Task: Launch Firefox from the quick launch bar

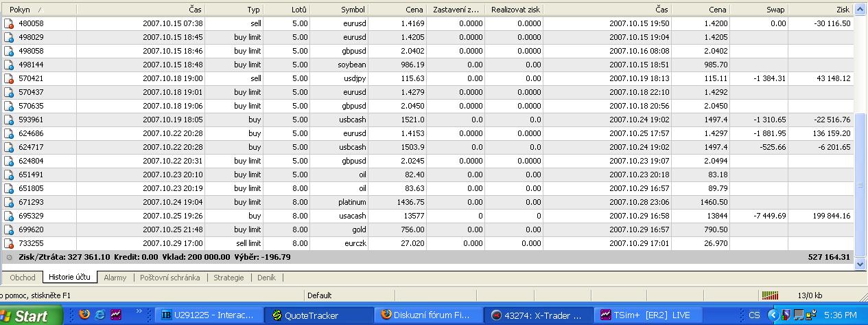Action: (84, 315)
